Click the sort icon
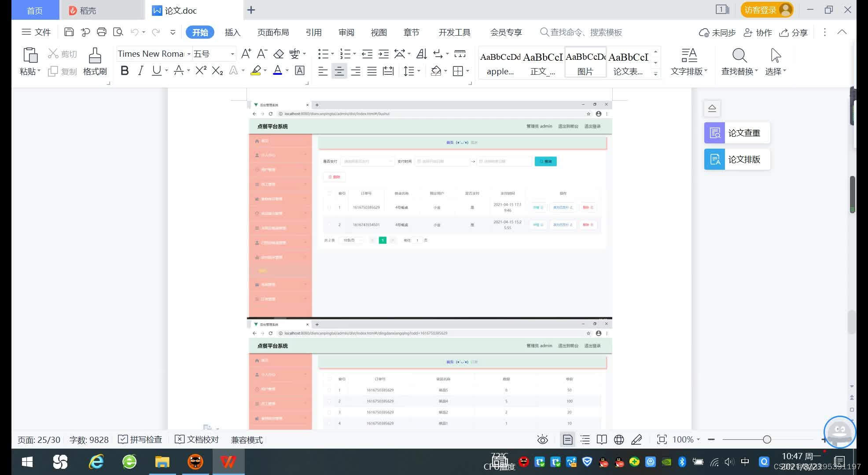This screenshot has width=868, height=475. pyautogui.click(x=422, y=54)
